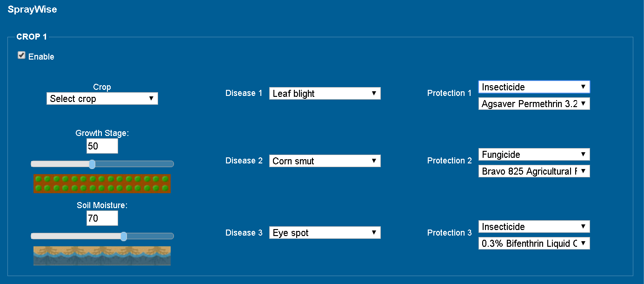Focus the Growth Stage value field
Screen dimensions: 644x284
point(102,146)
